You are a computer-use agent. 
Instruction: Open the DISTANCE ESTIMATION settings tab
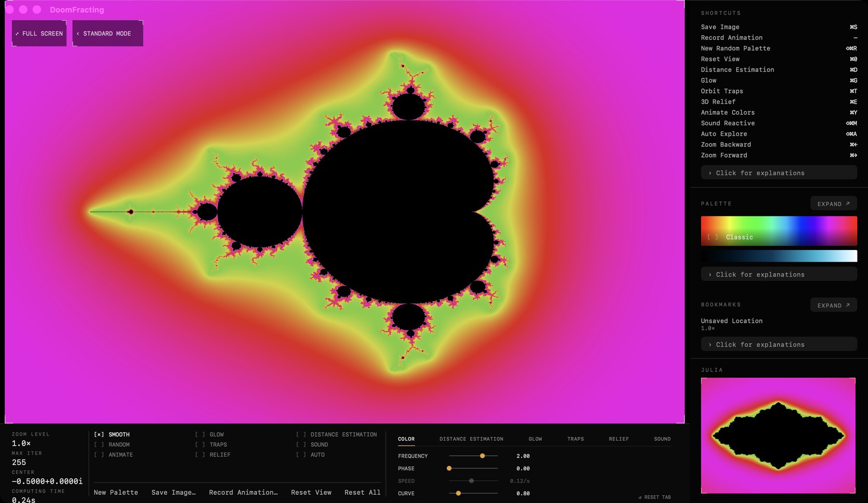[471, 439]
